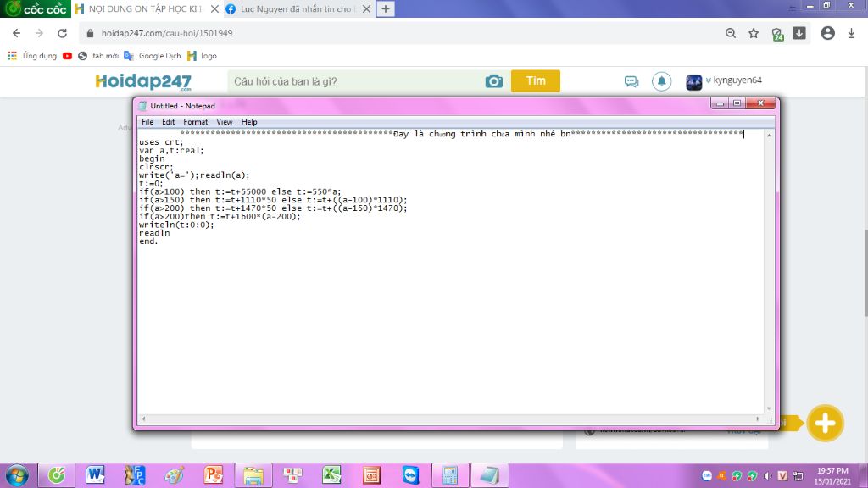Open the Google Dịch bookmark
Viewport: 868px width, 488px height.
click(x=153, y=56)
